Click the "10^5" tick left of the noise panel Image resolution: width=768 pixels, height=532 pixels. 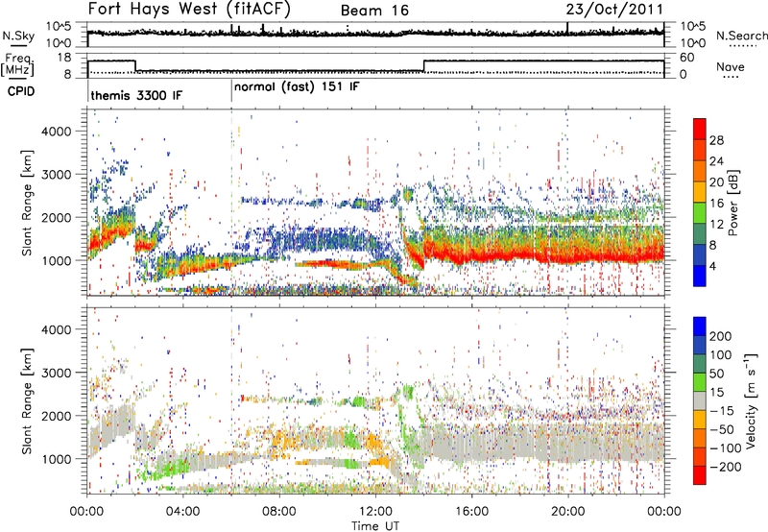click(x=59, y=27)
